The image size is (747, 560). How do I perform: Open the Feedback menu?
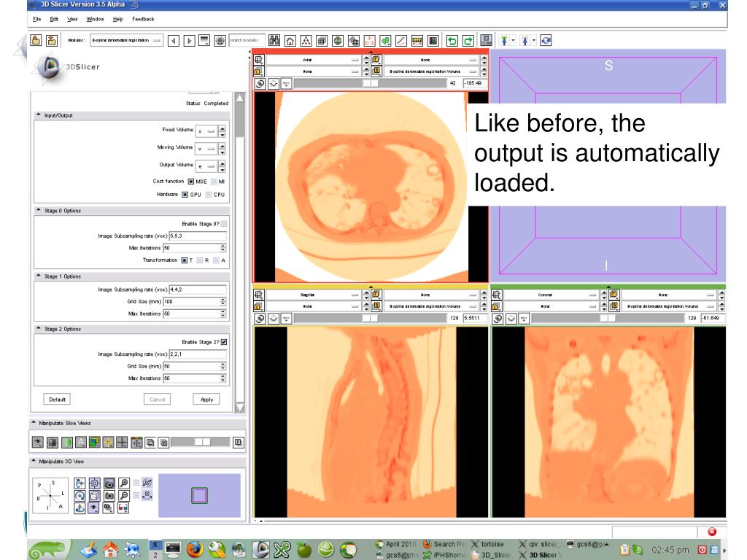(x=143, y=19)
